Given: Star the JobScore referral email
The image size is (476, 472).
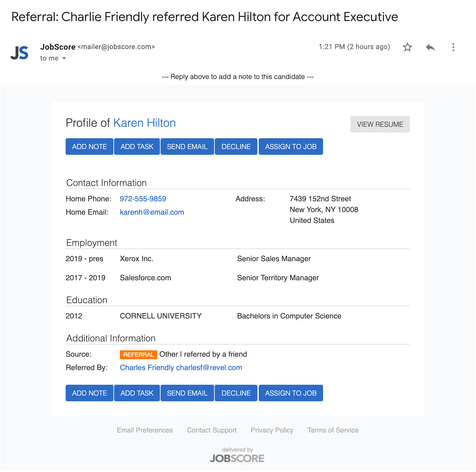Looking at the screenshot, I should (407, 47).
